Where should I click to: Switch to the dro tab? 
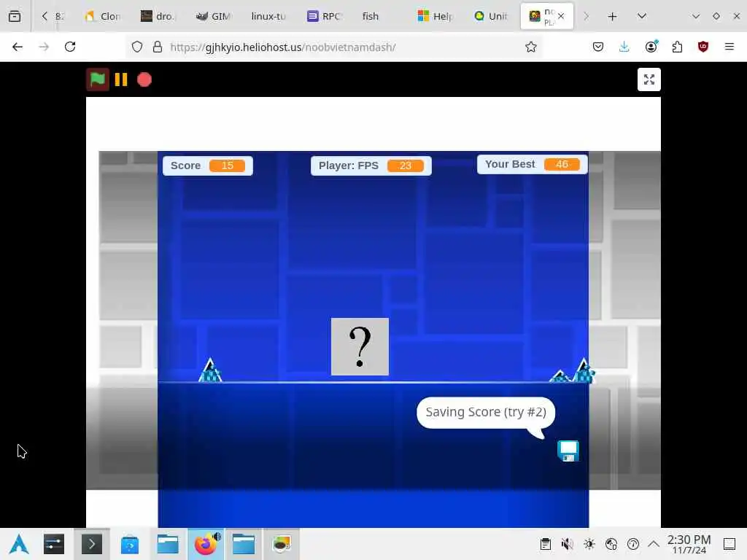158,16
